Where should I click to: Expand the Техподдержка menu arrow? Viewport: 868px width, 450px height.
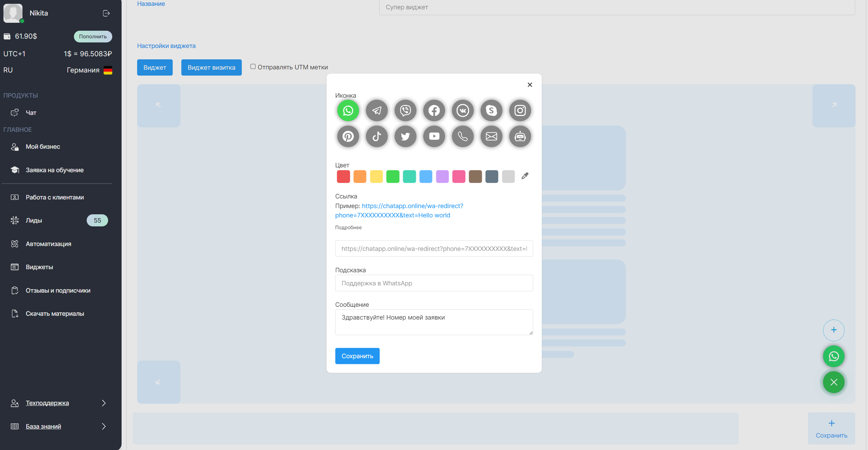tap(104, 403)
